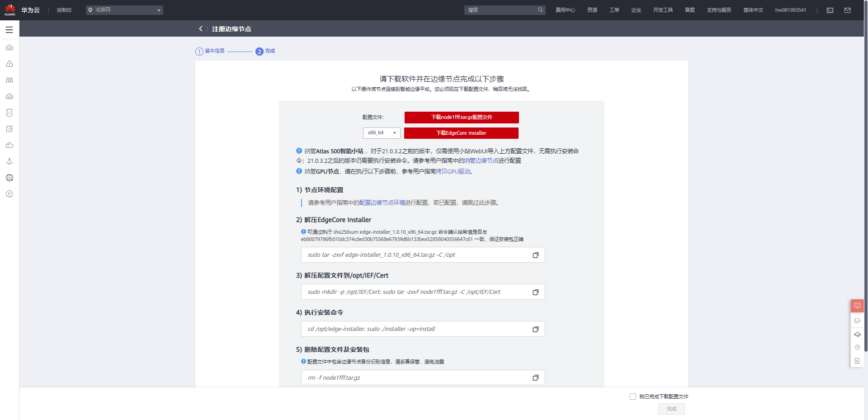Check 我已完成下载配置文件 checkbox
The height and width of the screenshot is (420, 868).
(x=633, y=396)
